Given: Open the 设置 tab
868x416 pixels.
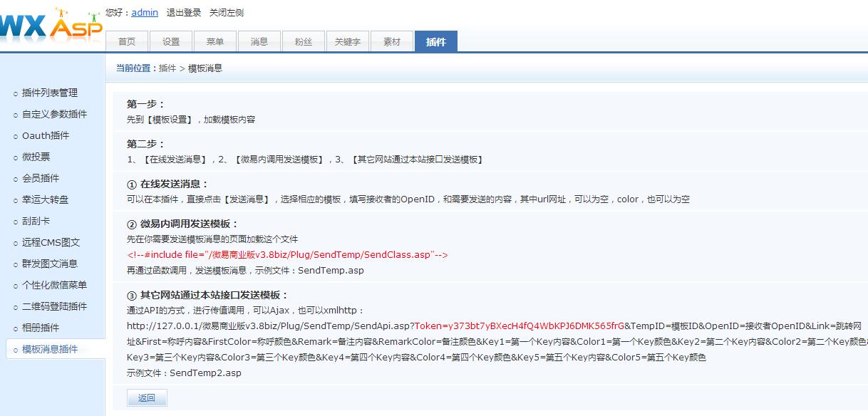Looking at the screenshot, I should pos(171,41).
